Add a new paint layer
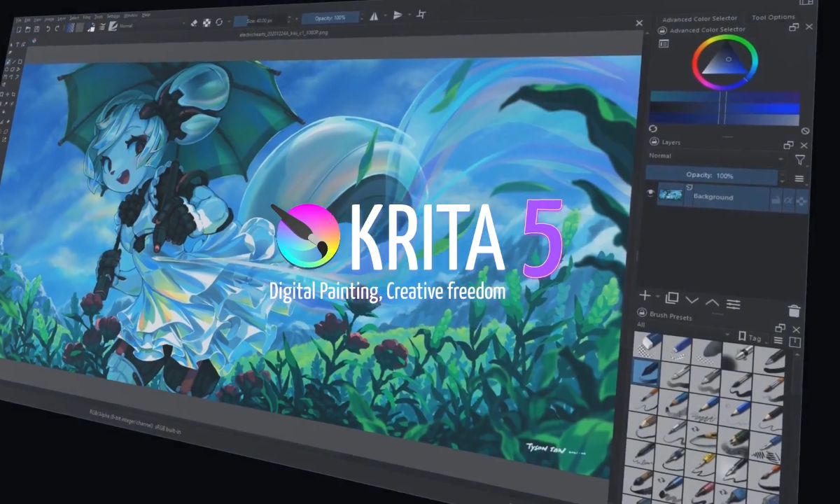840x504 pixels. 644,297
